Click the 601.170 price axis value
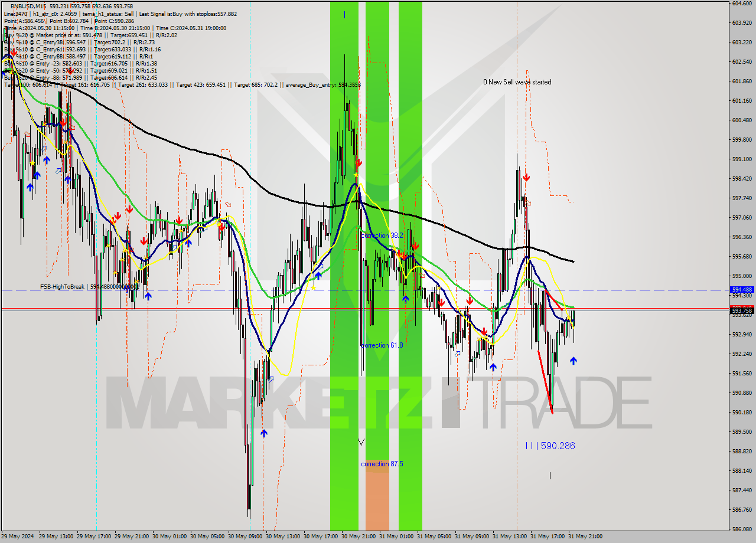The height and width of the screenshot is (543, 756). 741,101
